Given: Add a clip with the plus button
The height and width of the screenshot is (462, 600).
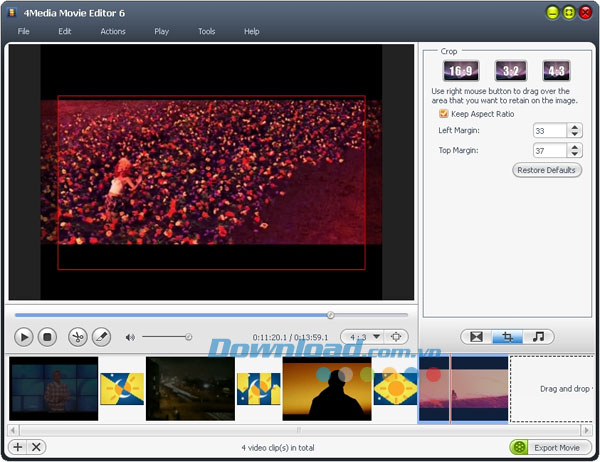Looking at the screenshot, I should pyautogui.click(x=18, y=447).
